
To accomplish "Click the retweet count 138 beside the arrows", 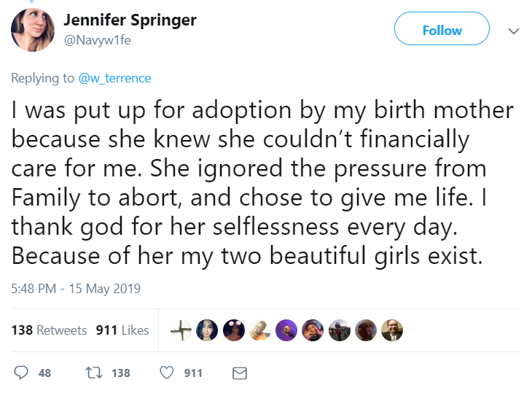I will (x=121, y=373).
